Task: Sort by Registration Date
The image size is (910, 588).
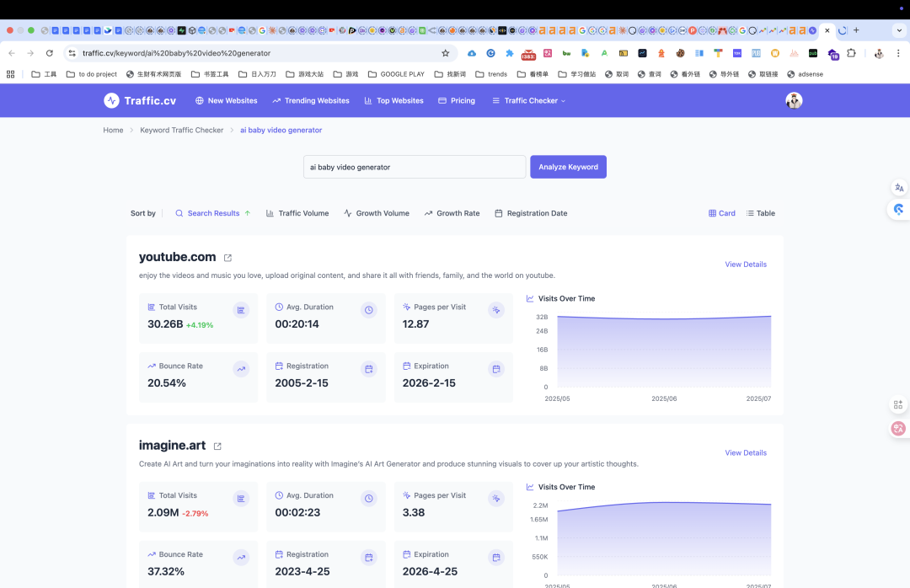Action: (531, 213)
